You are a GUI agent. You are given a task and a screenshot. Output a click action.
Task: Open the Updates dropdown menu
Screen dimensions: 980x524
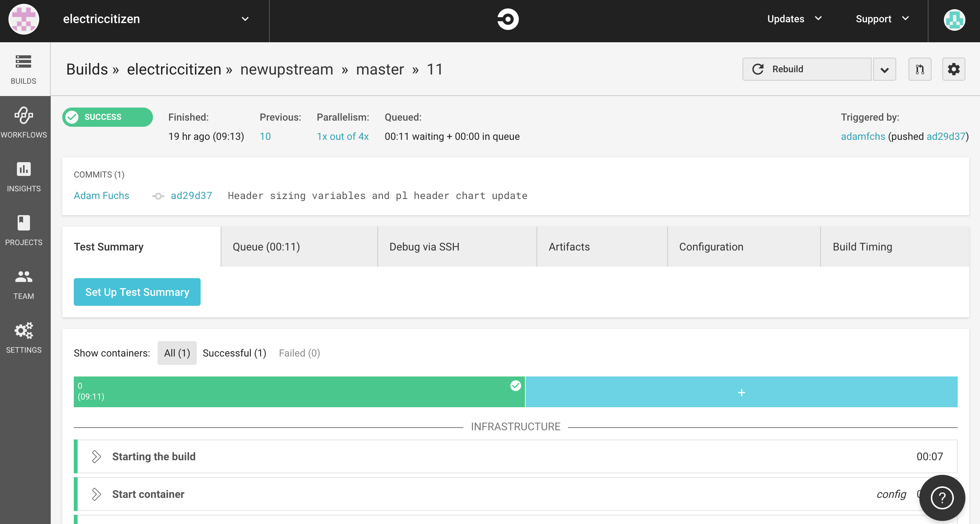click(x=794, y=19)
